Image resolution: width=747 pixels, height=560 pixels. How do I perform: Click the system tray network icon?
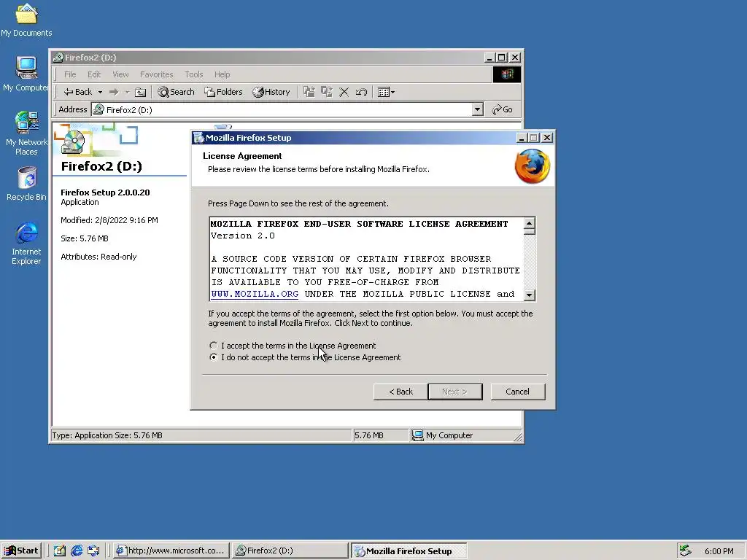point(685,551)
